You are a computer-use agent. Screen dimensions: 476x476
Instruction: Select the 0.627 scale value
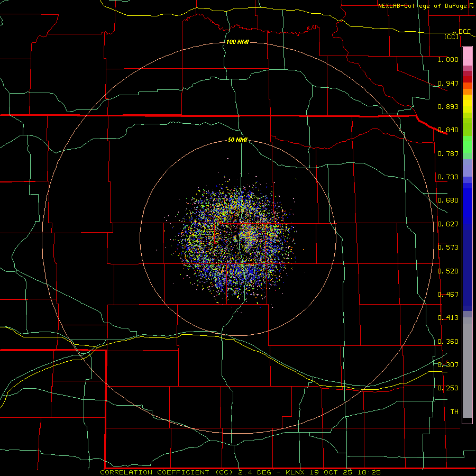[448, 224]
